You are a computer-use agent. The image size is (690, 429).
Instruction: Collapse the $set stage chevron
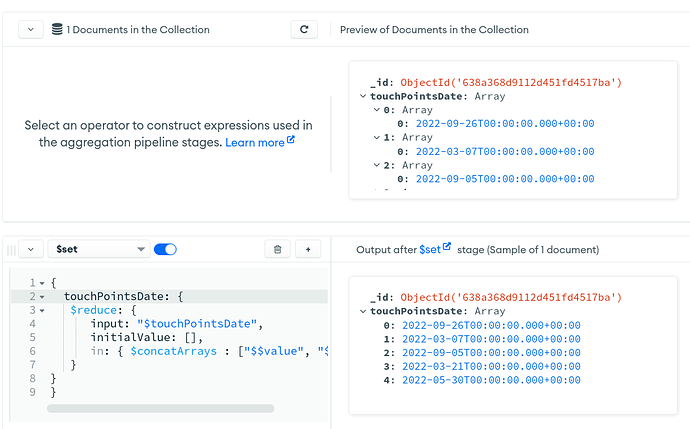(x=30, y=249)
